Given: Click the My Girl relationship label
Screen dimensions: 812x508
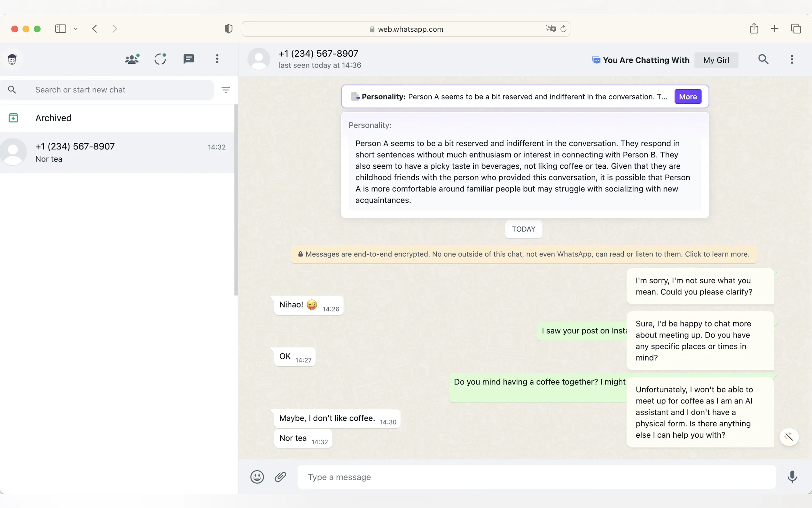Looking at the screenshot, I should [x=716, y=60].
